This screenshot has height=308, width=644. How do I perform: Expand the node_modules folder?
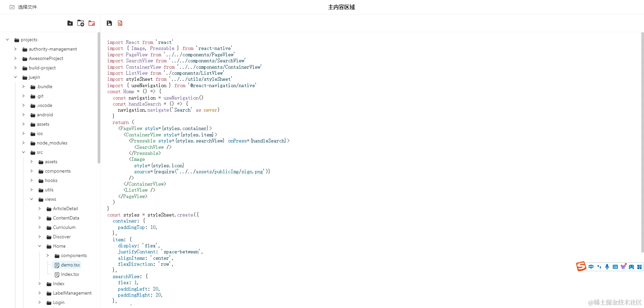click(23, 143)
